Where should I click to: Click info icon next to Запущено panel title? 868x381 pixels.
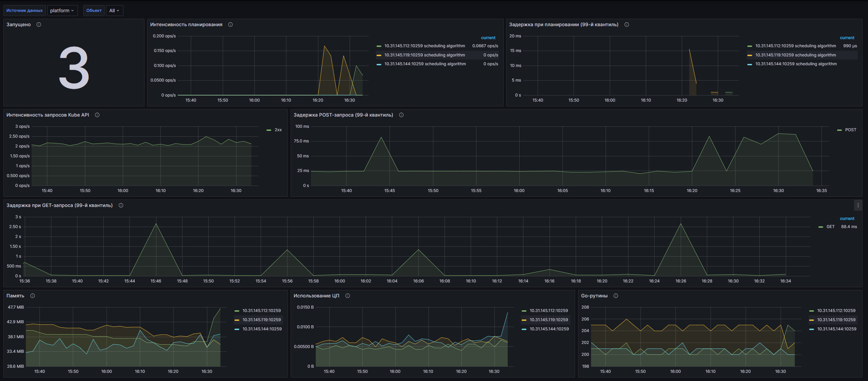39,24
